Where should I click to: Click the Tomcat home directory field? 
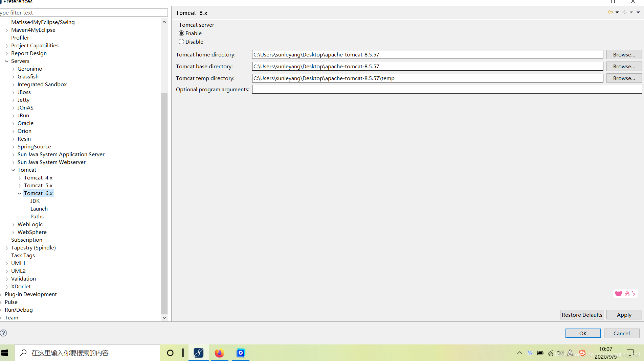pos(427,54)
